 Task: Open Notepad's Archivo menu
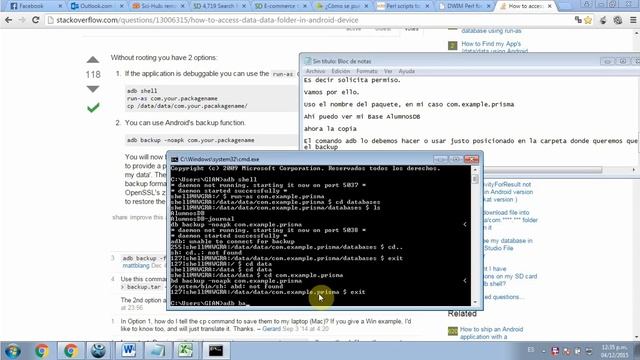click(316, 71)
